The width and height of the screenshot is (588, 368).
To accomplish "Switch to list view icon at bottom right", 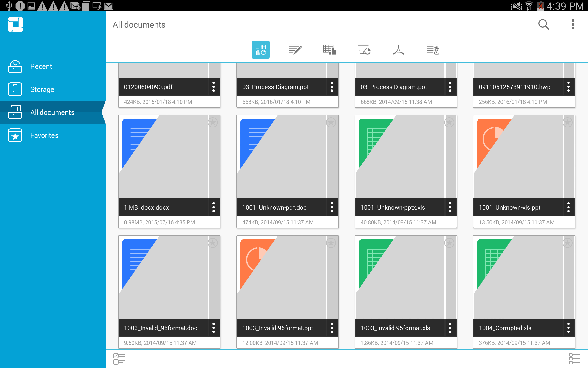I will click(x=574, y=359).
